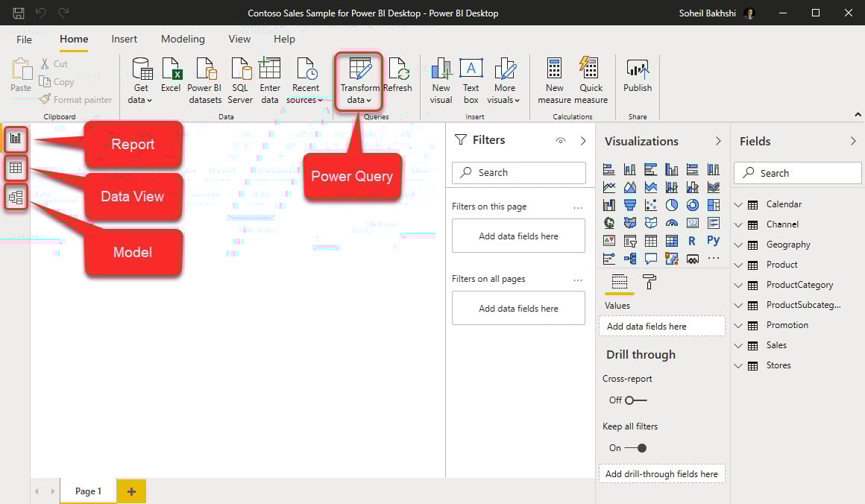The image size is (865, 504).
Task: Import from Excel workbook
Action: 171,75
